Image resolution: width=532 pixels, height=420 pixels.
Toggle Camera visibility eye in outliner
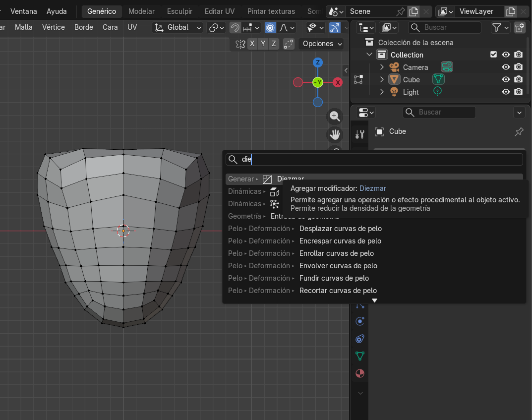[x=506, y=67]
